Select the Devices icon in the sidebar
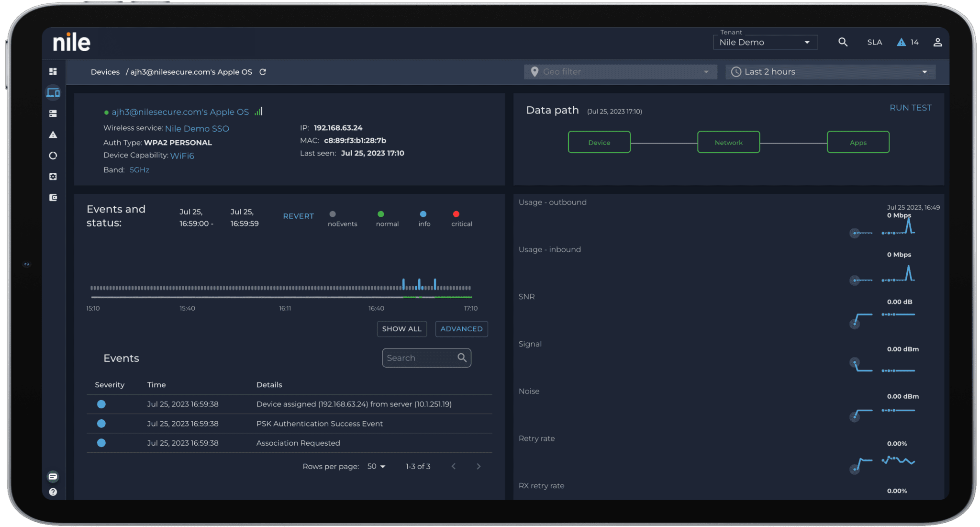The image size is (980, 527). [x=53, y=92]
